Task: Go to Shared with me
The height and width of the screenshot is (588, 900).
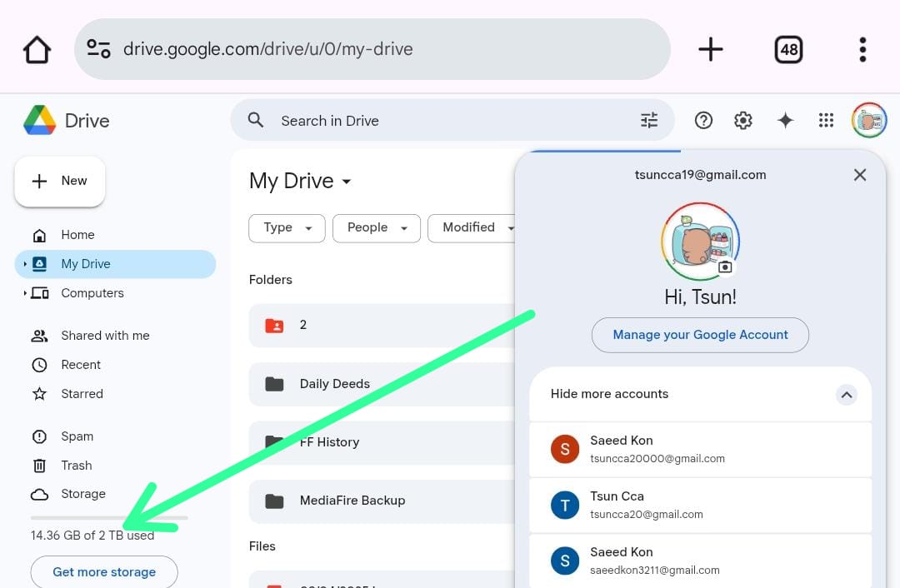Action: point(105,336)
